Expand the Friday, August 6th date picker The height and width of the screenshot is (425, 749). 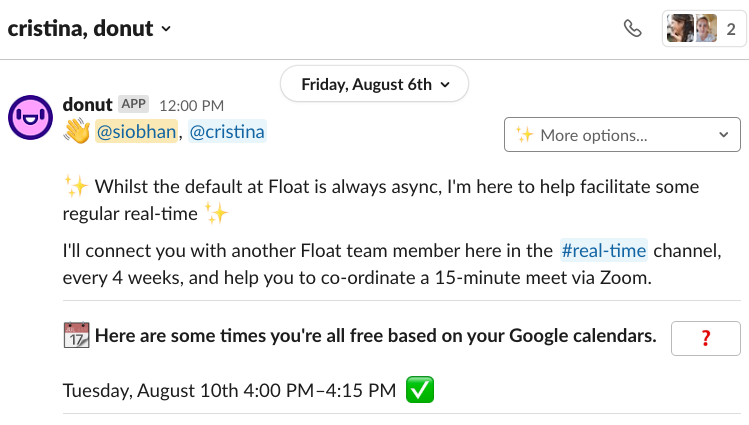pos(373,83)
